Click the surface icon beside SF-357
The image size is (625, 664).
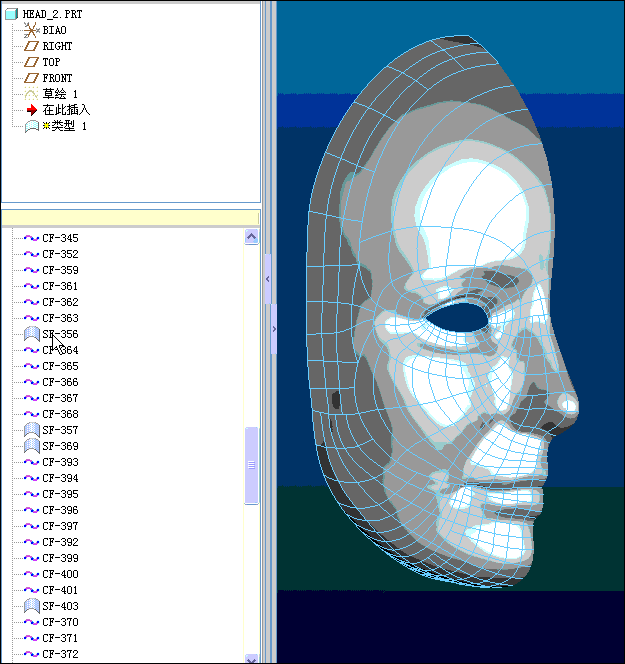click(x=32, y=430)
